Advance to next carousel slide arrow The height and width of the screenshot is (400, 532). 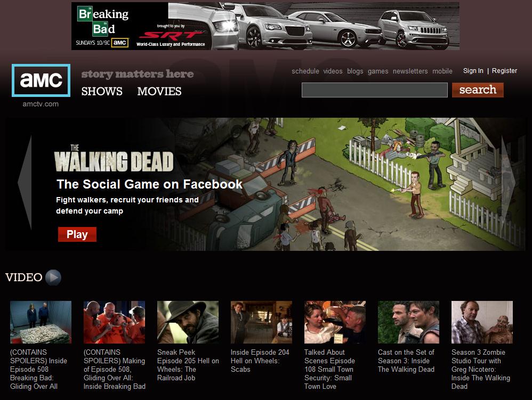pos(508,183)
